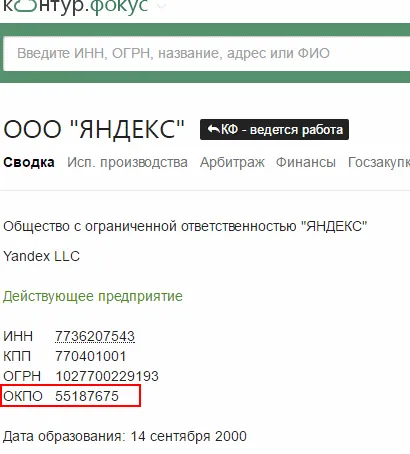Open the dropdown chevron beside Контур.Фокус logo

pos(161,6)
